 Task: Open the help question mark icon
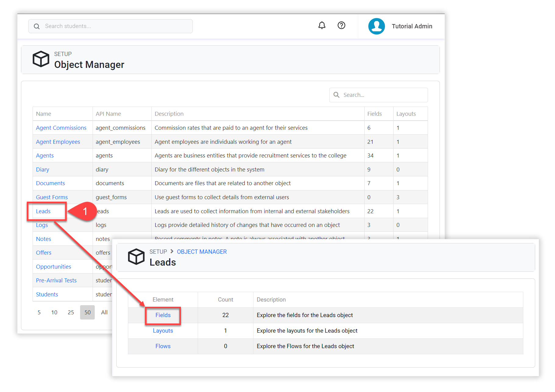click(341, 26)
